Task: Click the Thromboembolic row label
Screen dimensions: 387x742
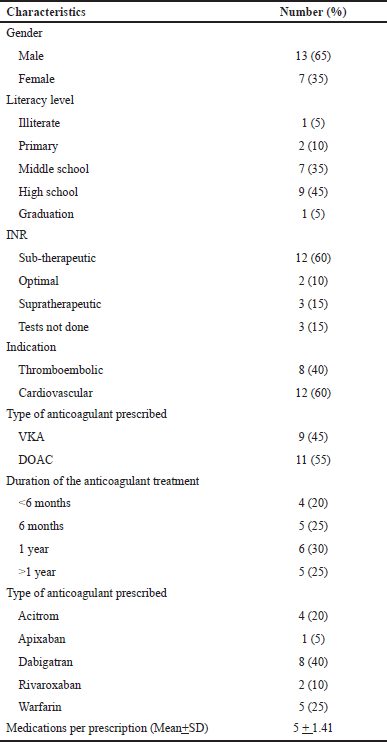Action: 61,371
